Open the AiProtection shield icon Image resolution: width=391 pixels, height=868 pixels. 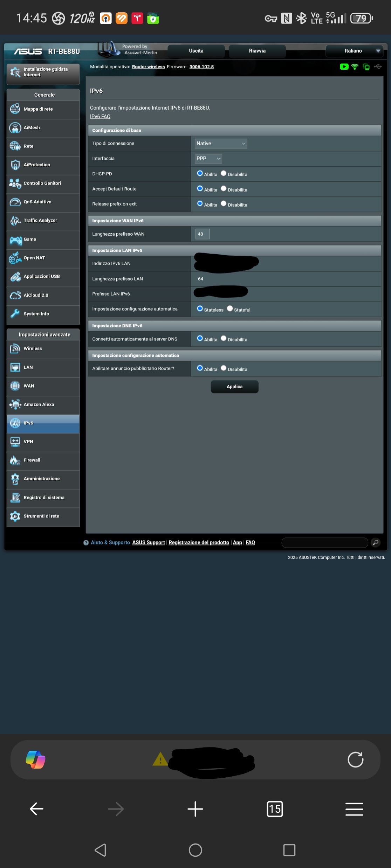tap(15, 165)
